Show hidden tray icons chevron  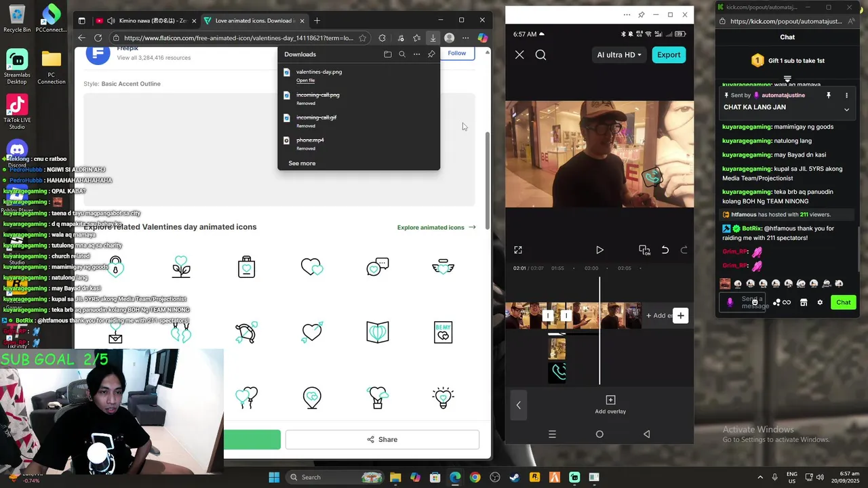759,477
